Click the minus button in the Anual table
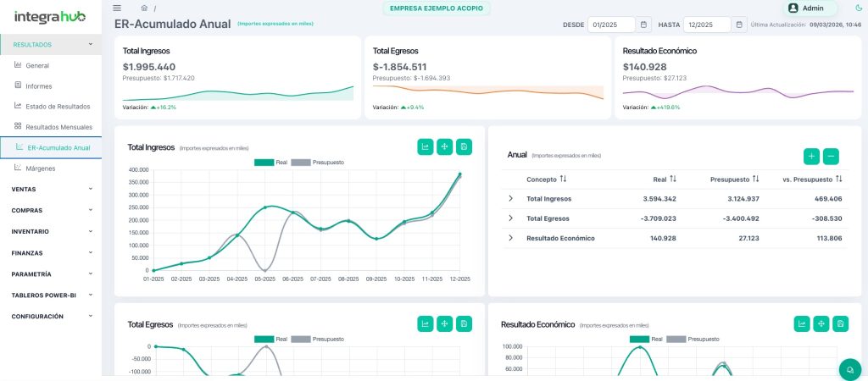The height and width of the screenshot is (381, 868). 831,156
